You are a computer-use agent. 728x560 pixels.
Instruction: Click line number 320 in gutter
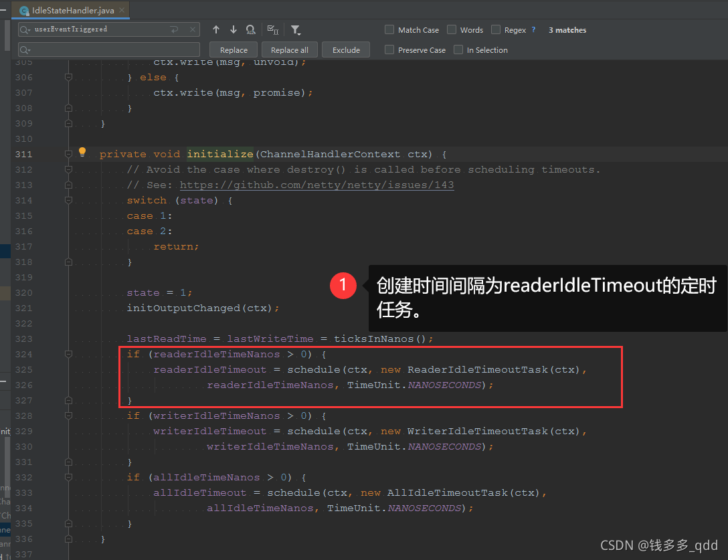(x=23, y=292)
